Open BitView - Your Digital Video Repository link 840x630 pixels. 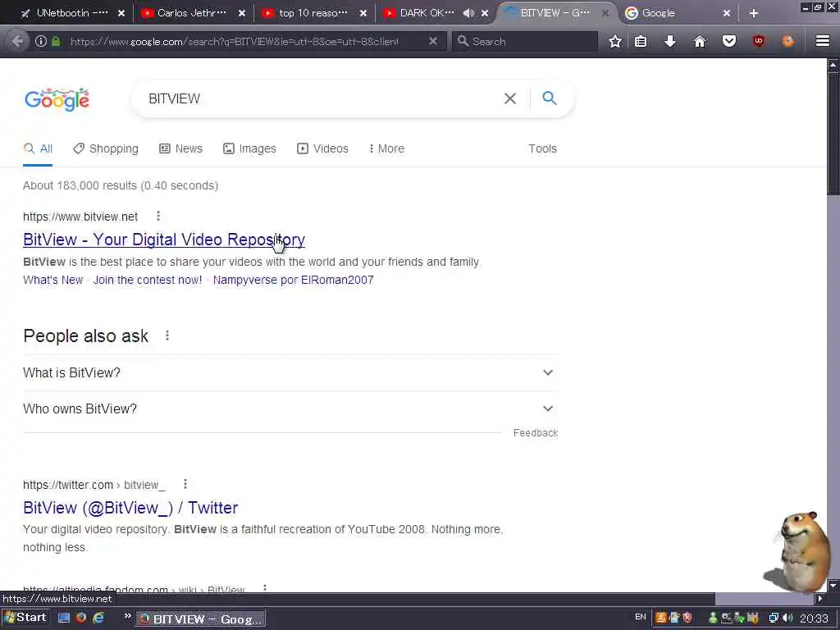(x=164, y=240)
